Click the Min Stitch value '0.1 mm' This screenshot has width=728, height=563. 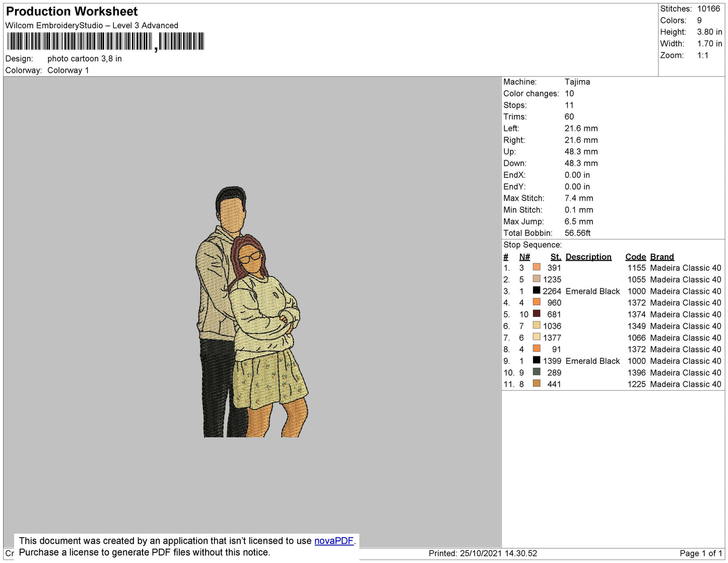tap(579, 210)
